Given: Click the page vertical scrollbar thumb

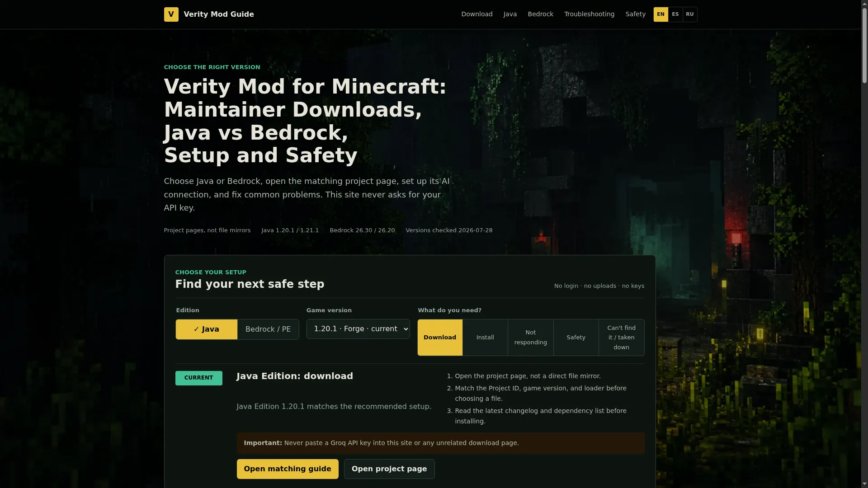Looking at the screenshot, I should [x=864, y=45].
